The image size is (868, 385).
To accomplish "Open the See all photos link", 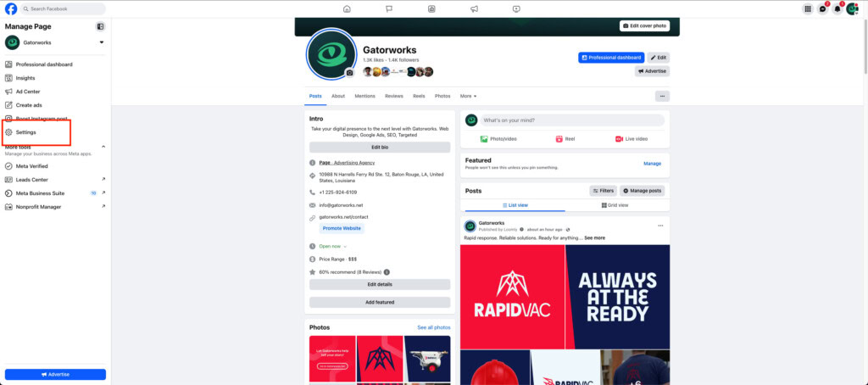I will (x=434, y=327).
